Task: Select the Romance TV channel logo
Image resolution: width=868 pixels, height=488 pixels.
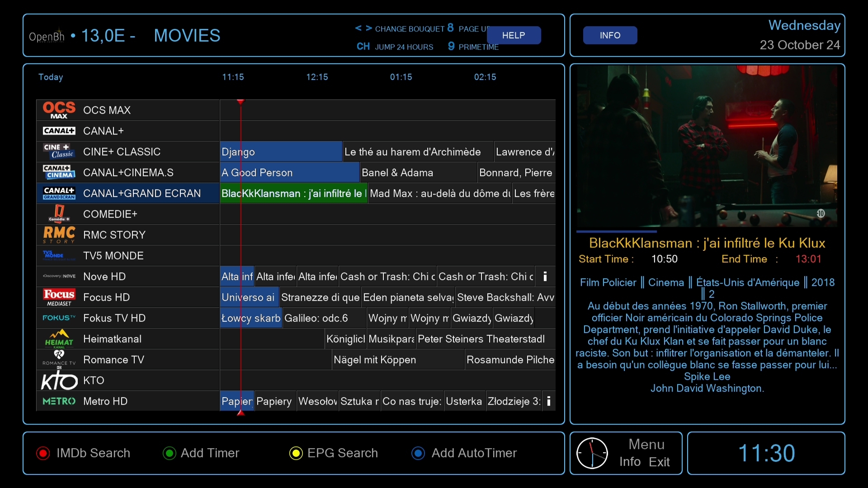Action: 59,358
